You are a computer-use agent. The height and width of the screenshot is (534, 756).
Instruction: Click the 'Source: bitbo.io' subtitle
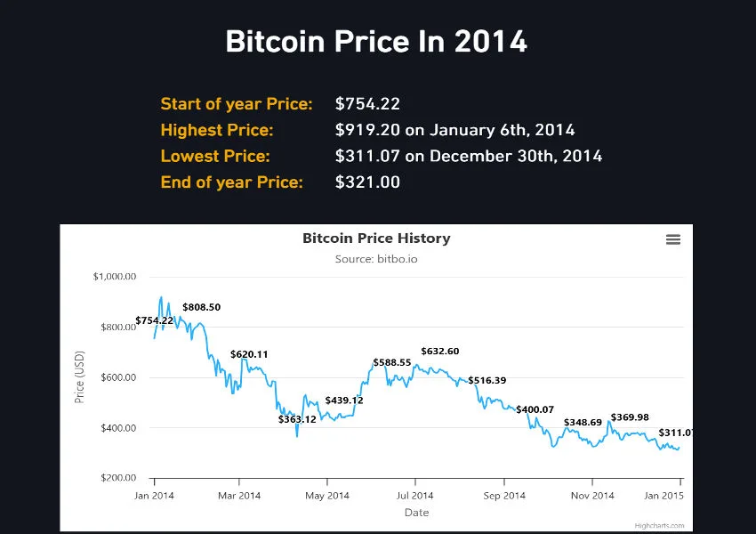(x=376, y=259)
